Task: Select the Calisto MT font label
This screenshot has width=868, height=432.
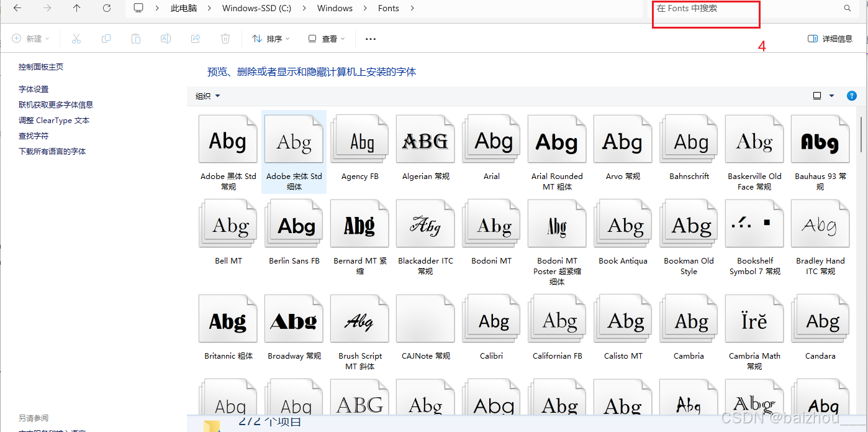Action: 623,356
